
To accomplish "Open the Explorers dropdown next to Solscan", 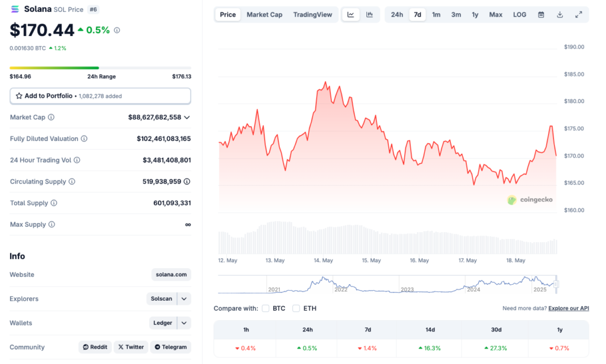I will pyautogui.click(x=185, y=299).
